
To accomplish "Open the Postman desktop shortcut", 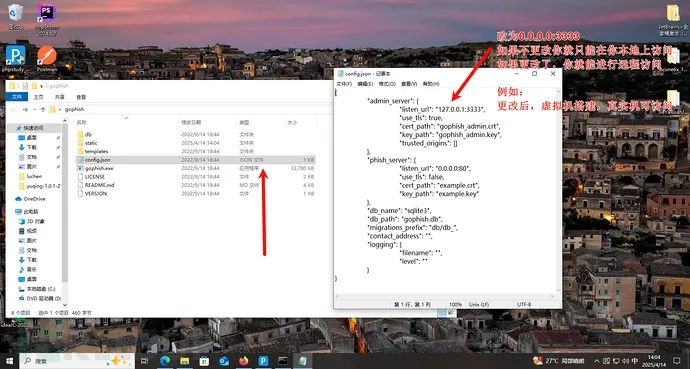I will [x=47, y=58].
